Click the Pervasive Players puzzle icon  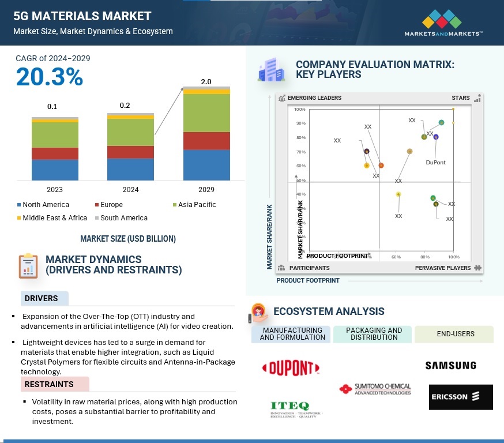(x=477, y=268)
